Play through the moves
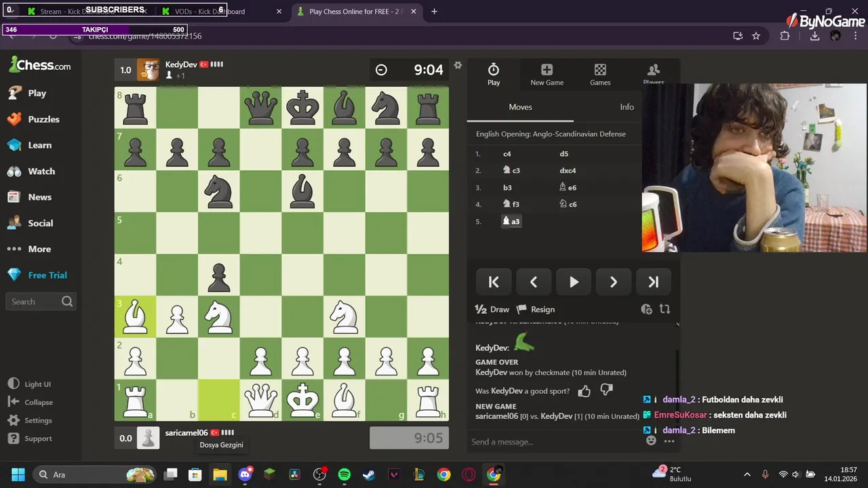This screenshot has height=488, width=868. tap(574, 282)
